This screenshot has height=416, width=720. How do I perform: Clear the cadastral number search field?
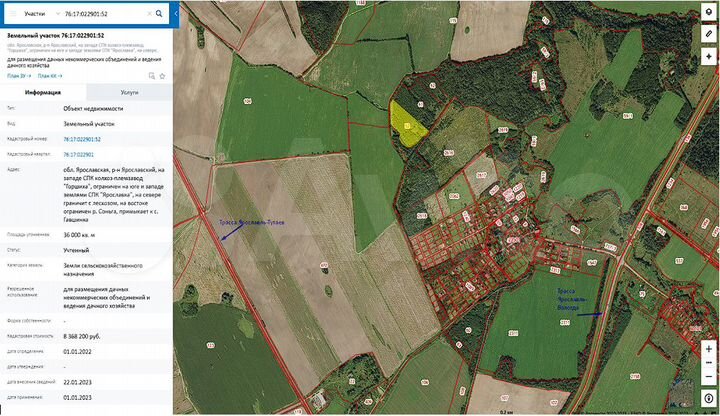pos(150,15)
